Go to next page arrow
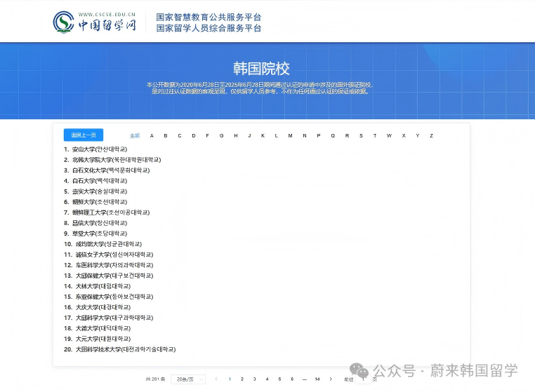This screenshot has width=535, height=392. [x=331, y=379]
